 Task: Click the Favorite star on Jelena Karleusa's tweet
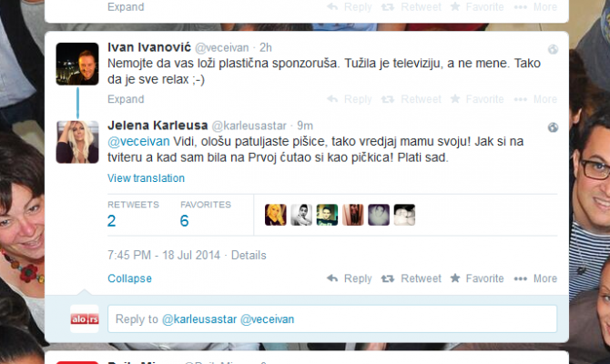455,278
